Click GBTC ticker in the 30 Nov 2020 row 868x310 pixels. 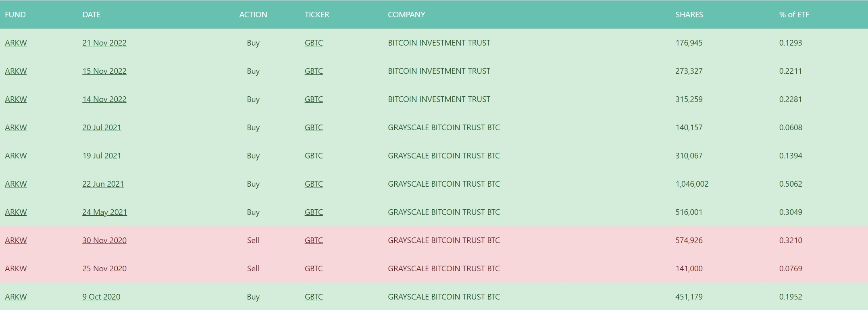(314, 240)
